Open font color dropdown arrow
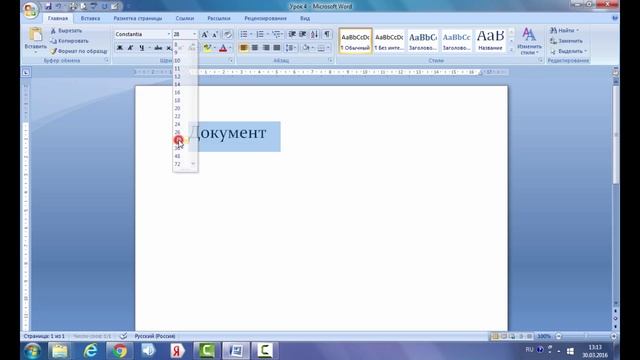Image resolution: width=640 pixels, height=360 pixels. point(231,48)
